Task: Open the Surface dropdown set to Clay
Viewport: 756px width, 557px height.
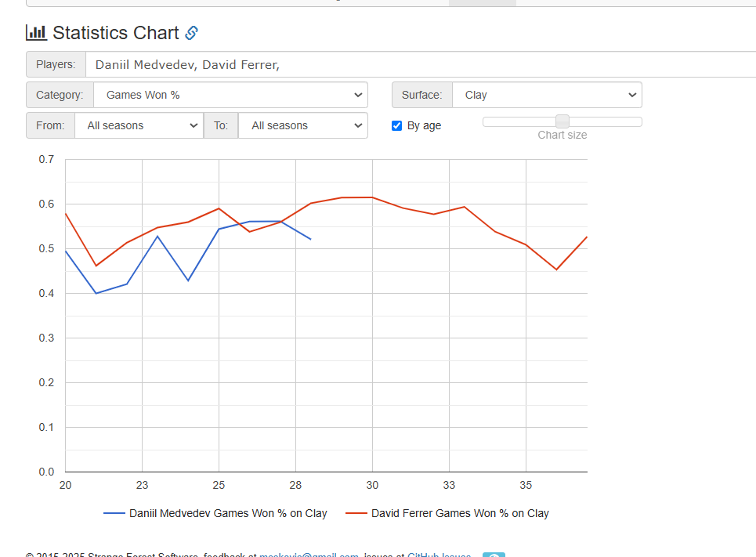Action: pos(548,95)
